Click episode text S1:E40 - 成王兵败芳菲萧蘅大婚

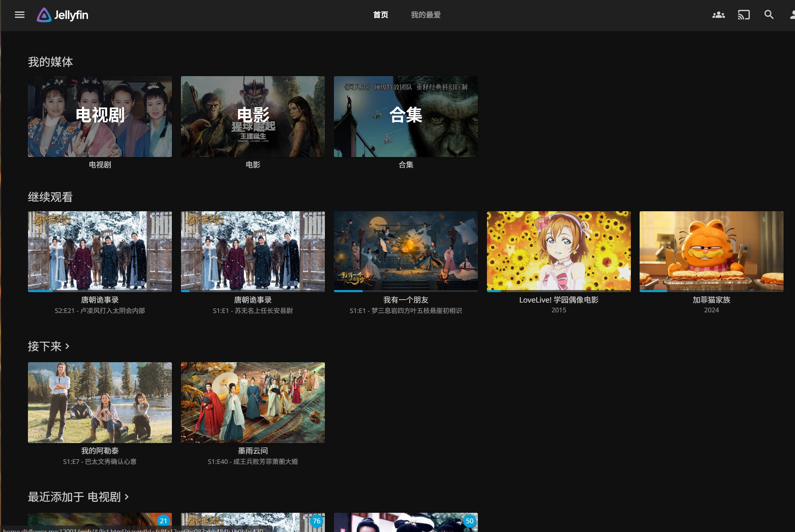pos(253,462)
